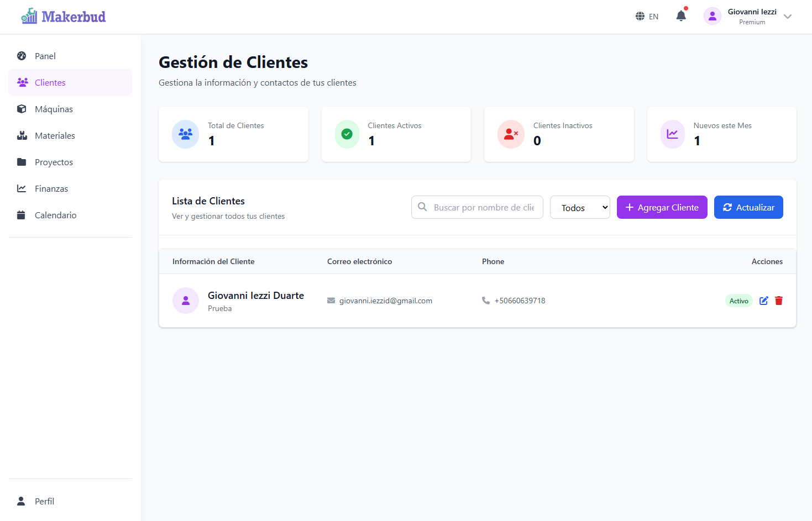Click the edit pencil icon for Giovanni Iezzi
Screen dimensions: 812x521
[x=763, y=301]
